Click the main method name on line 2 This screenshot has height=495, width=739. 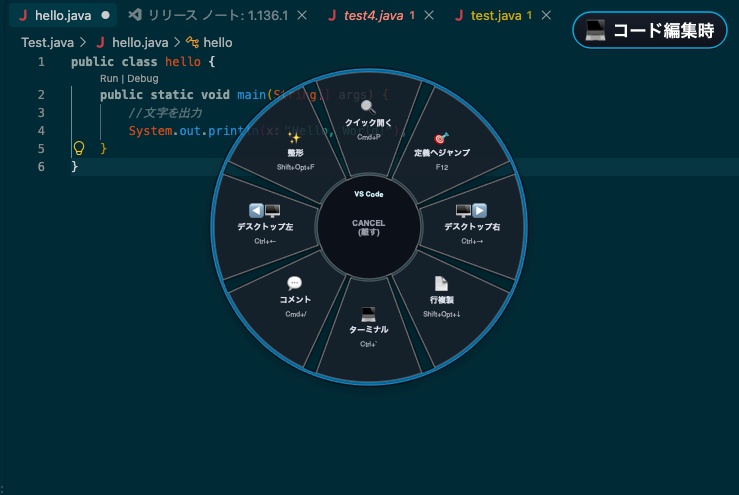click(x=251, y=95)
